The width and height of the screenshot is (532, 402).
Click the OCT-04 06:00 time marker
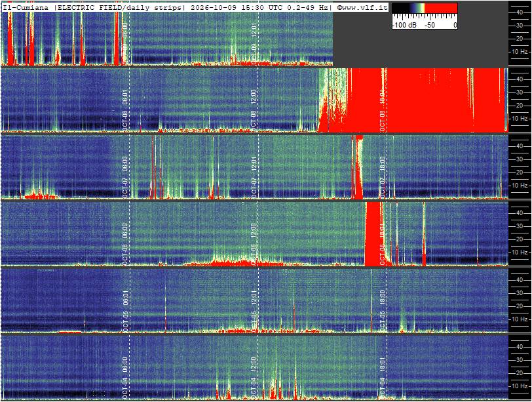pyautogui.click(x=125, y=378)
